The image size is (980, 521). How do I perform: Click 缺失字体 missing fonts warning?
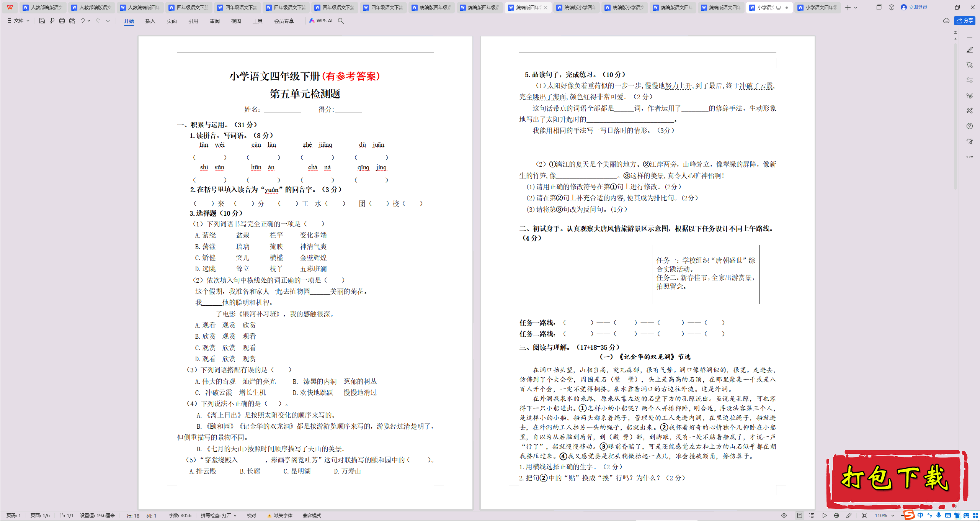280,516
